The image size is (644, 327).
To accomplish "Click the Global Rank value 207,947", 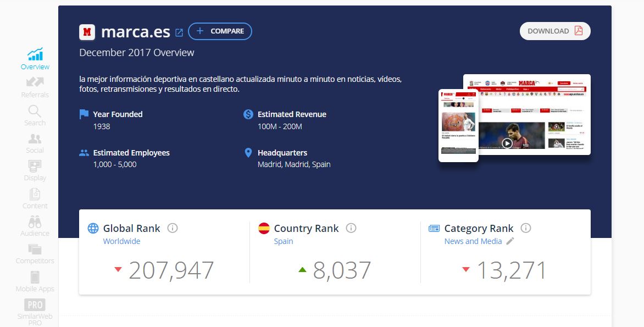I will coord(171,270).
